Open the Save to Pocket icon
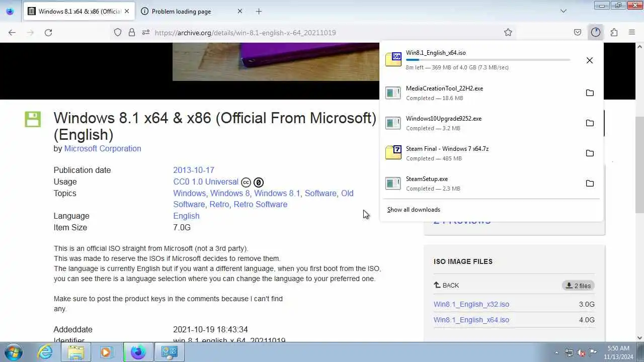 [x=578, y=32]
